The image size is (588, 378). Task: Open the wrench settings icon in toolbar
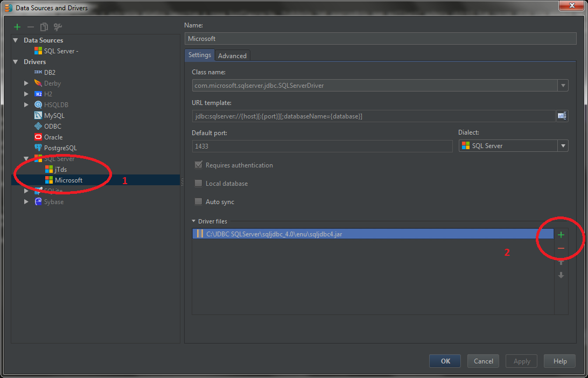tap(58, 27)
